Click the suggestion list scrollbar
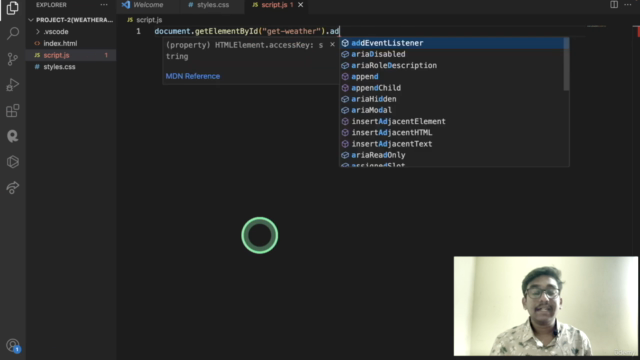 pyautogui.click(x=566, y=64)
